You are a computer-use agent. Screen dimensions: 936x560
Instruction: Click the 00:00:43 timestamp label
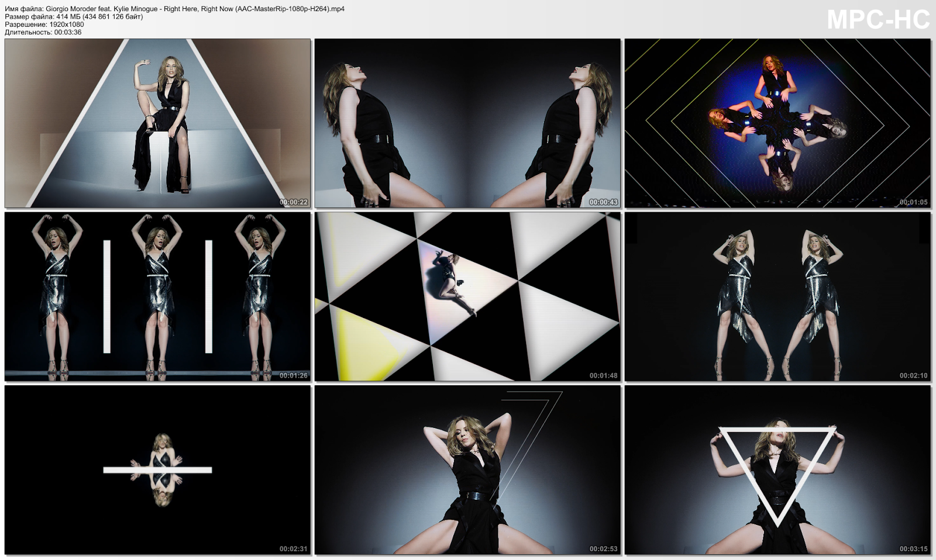(604, 202)
